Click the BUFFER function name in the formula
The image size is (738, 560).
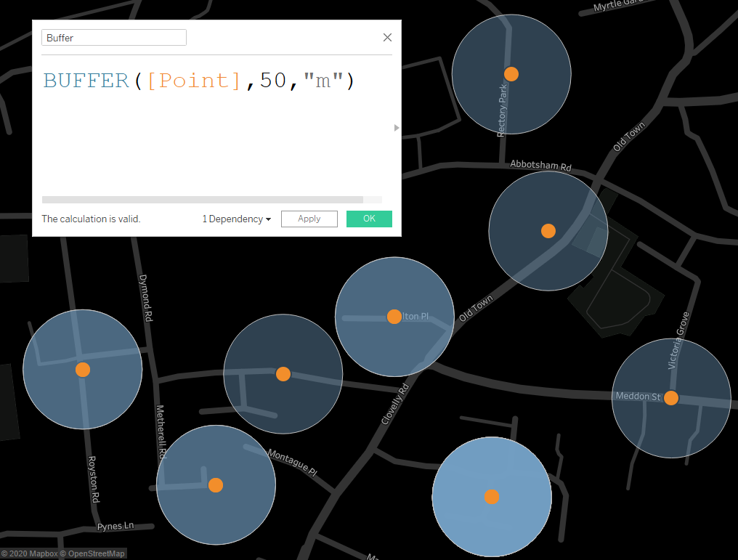tap(86, 81)
